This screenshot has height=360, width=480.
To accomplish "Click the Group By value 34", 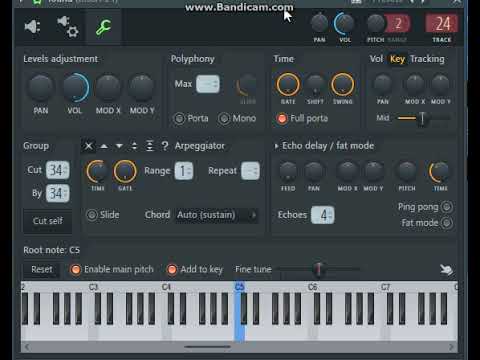I will click(57, 193).
